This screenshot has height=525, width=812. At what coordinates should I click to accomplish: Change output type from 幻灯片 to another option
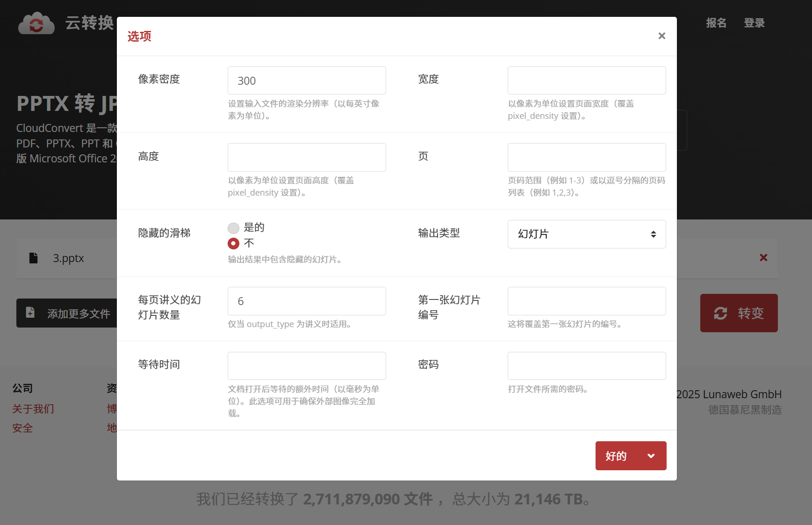(x=587, y=234)
